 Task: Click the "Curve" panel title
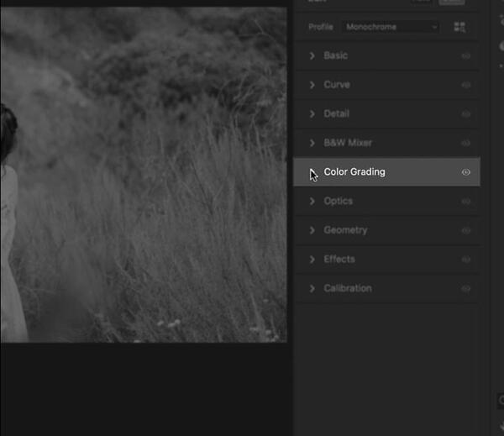pyautogui.click(x=337, y=85)
